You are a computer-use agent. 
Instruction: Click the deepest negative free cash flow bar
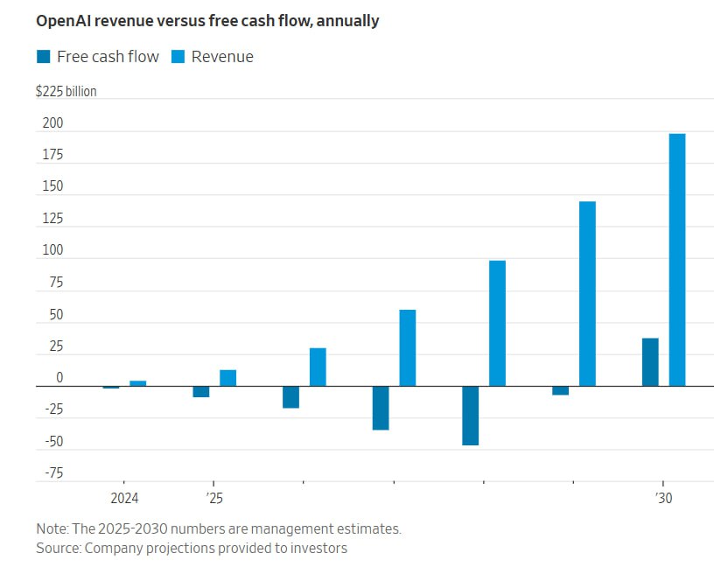coord(470,416)
